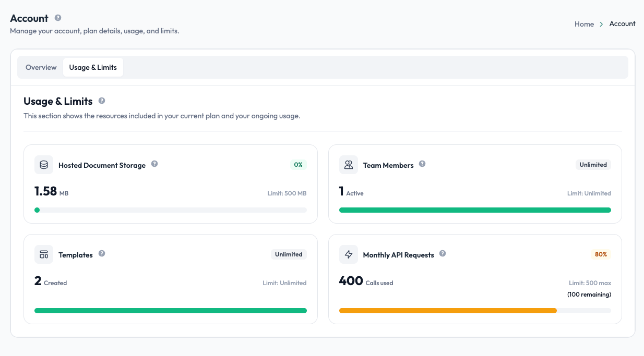
Task: Click the Templates card title
Action: click(x=76, y=255)
